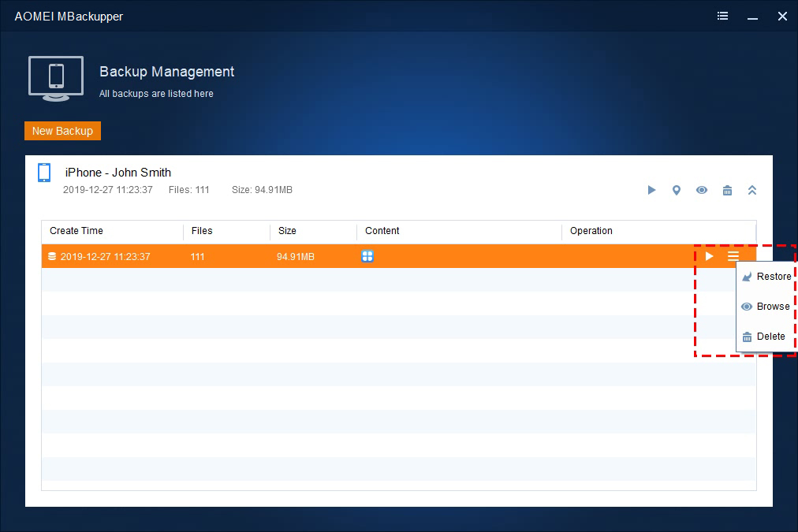
Task: Click the database icon beside row timestamp
Action: pyautogui.click(x=52, y=256)
